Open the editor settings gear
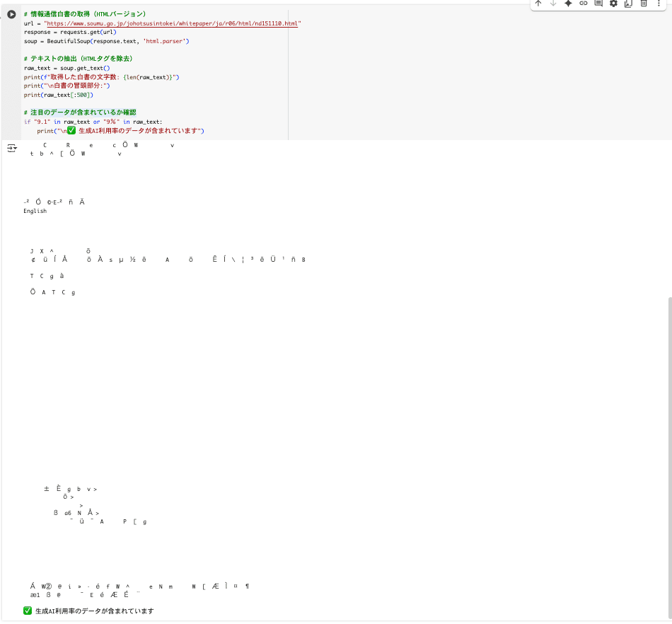This screenshot has width=672, height=624. click(x=613, y=4)
